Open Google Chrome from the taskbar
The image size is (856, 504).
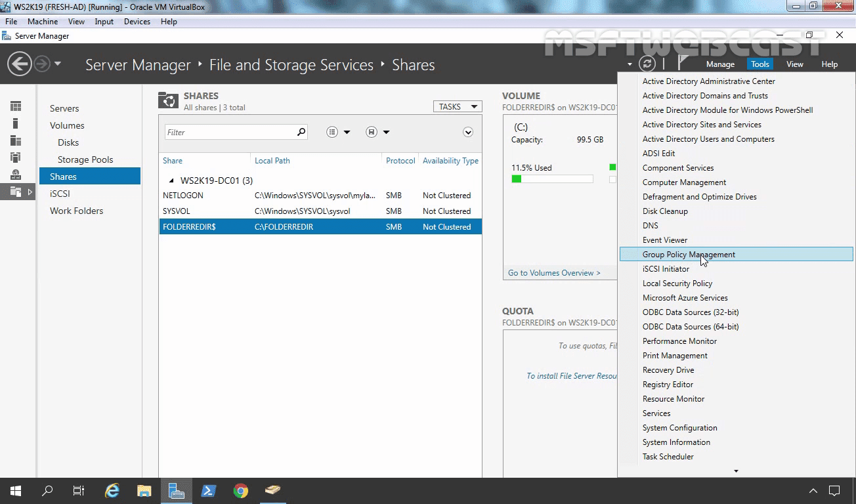pos(241,491)
